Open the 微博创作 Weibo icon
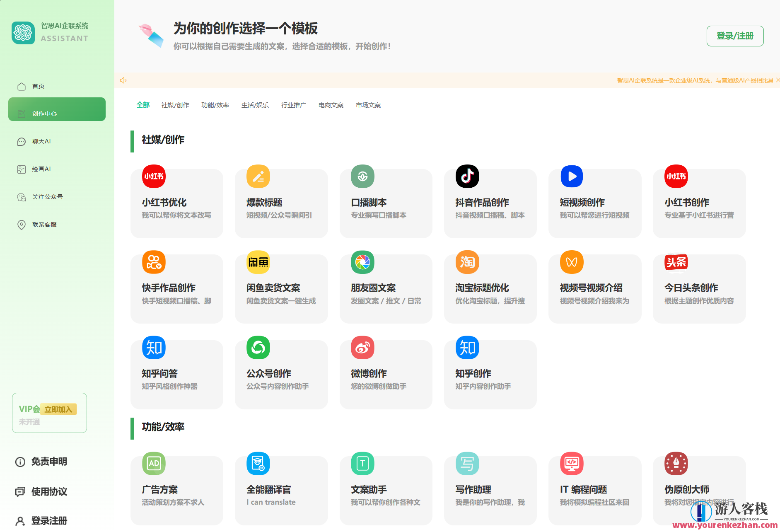This screenshot has height=532, width=780. pyautogui.click(x=362, y=348)
